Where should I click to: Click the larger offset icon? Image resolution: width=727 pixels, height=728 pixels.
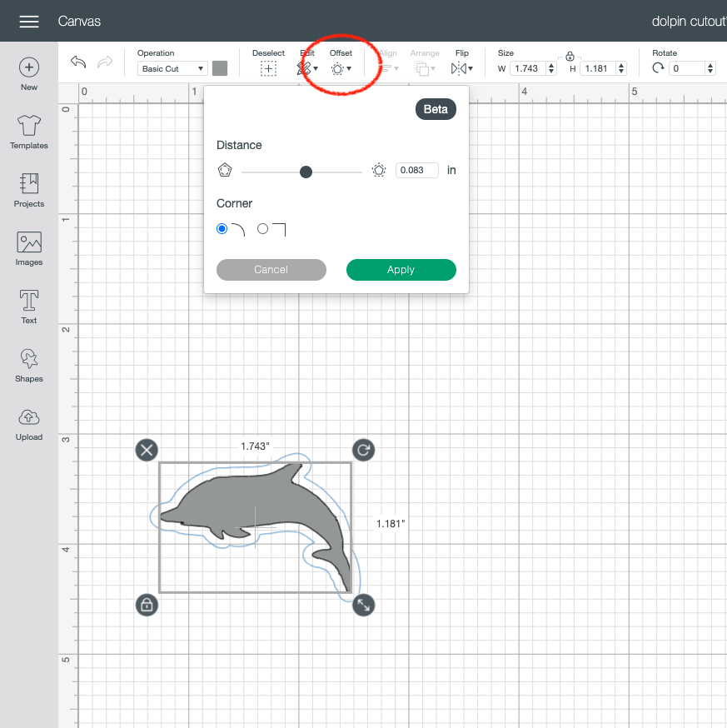click(x=379, y=170)
